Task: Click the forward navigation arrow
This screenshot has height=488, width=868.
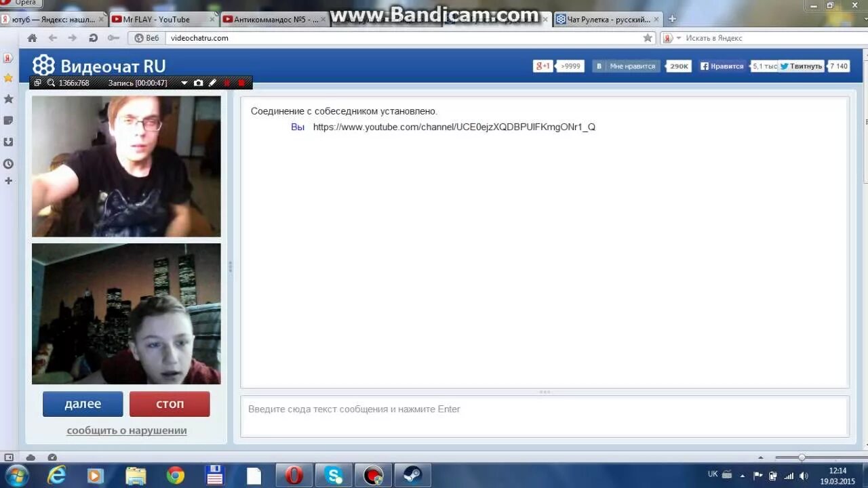Action: (x=73, y=38)
